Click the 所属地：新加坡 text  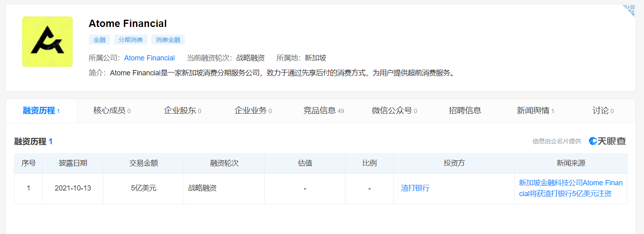(301, 58)
